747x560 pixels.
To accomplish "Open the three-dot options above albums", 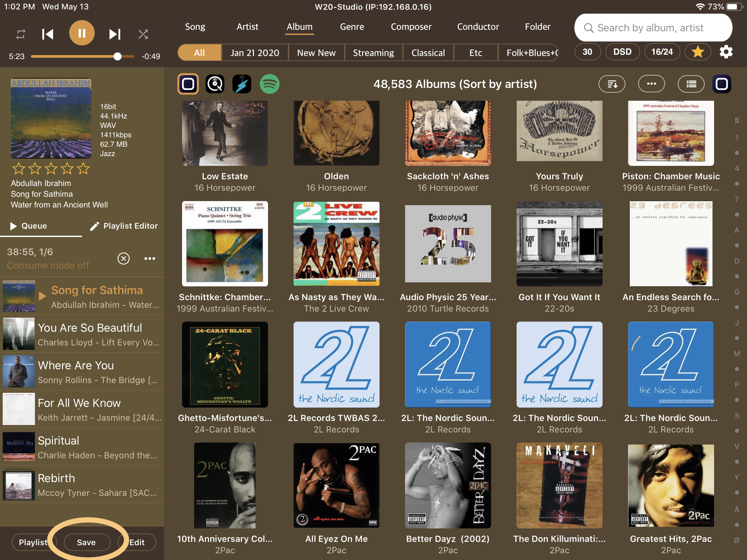I will pyautogui.click(x=651, y=84).
